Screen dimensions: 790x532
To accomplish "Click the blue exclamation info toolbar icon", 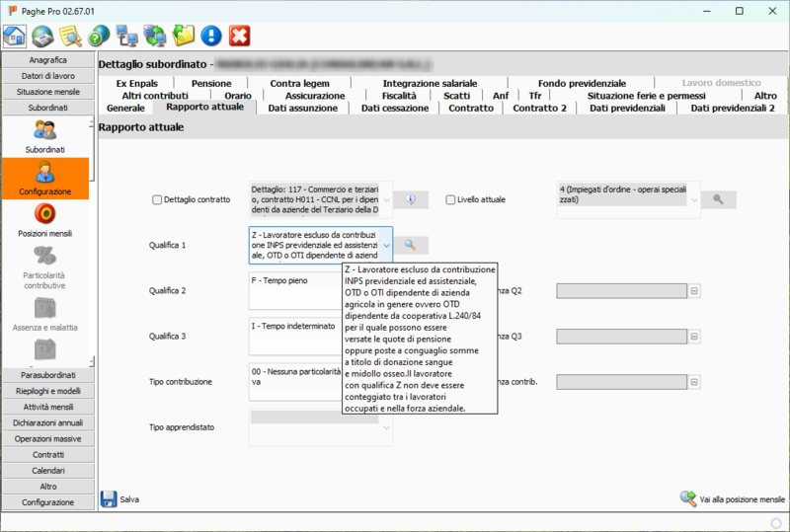I will pos(211,37).
